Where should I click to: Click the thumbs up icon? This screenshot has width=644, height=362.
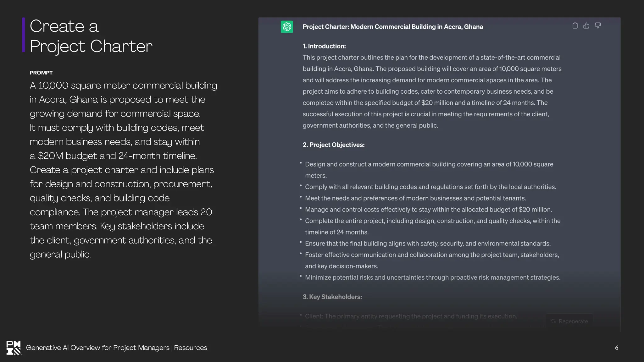(586, 26)
